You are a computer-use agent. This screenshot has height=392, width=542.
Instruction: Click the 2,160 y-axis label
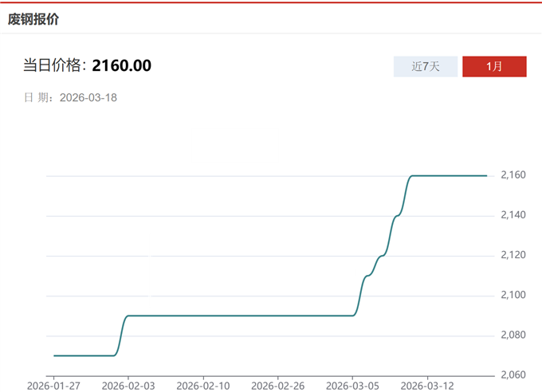click(x=513, y=175)
